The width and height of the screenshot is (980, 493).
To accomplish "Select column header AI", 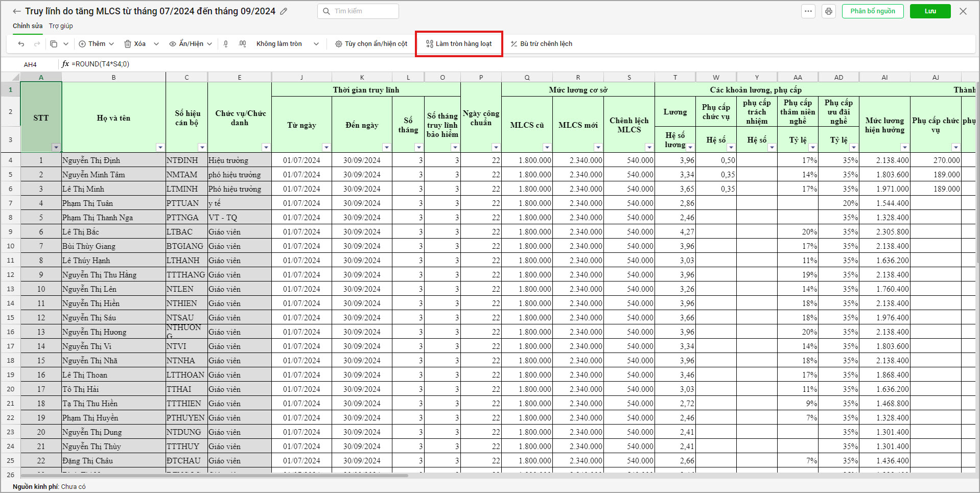I will (884, 77).
